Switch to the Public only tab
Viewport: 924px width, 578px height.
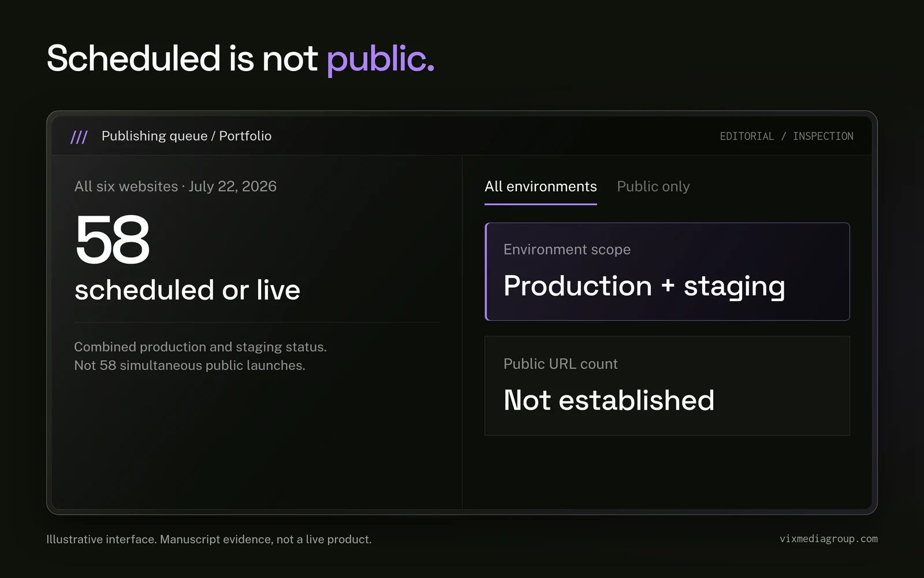(653, 187)
